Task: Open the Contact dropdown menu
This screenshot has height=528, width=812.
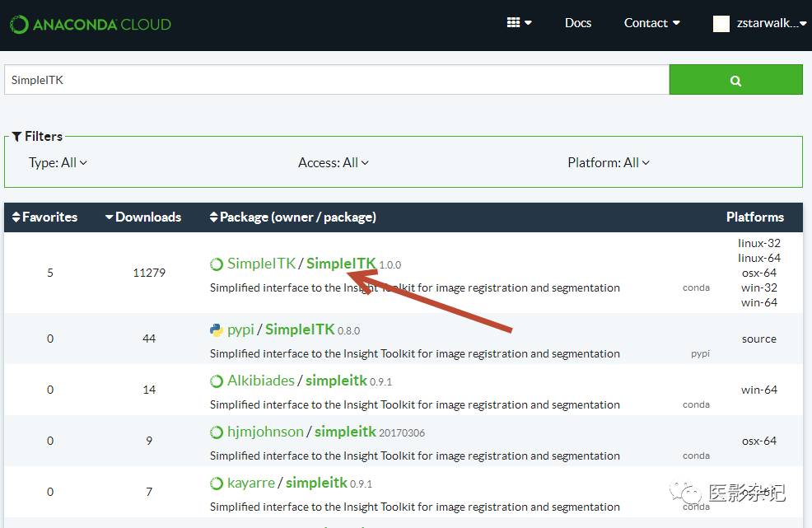Action: [x=651, y=23]
